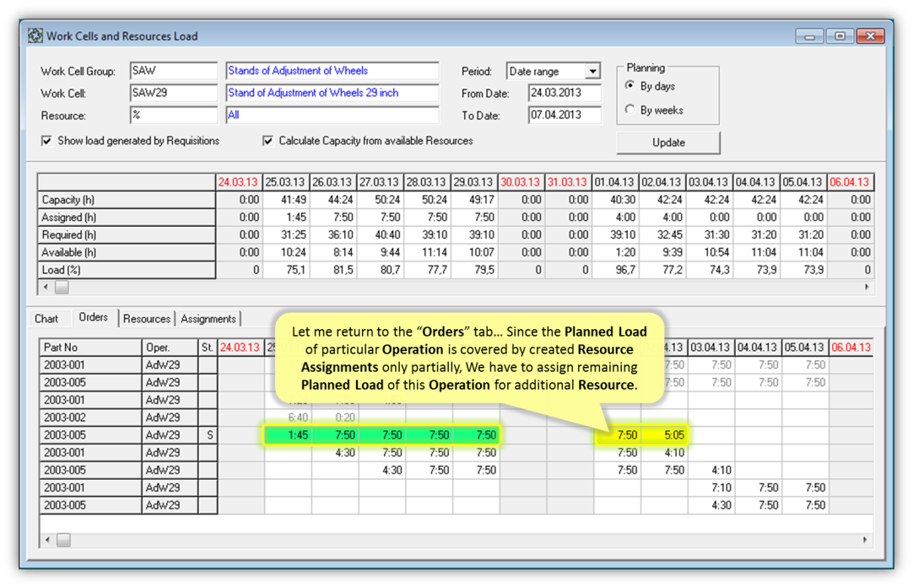
Task: Click capacity cell 41:49
Action: 286,200
